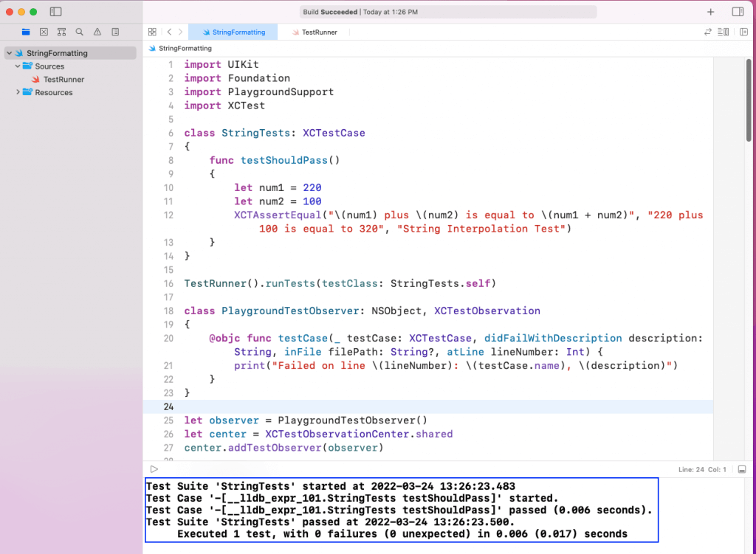
Task: Toggle the left navigator sidebar
Action: point(56,12)
